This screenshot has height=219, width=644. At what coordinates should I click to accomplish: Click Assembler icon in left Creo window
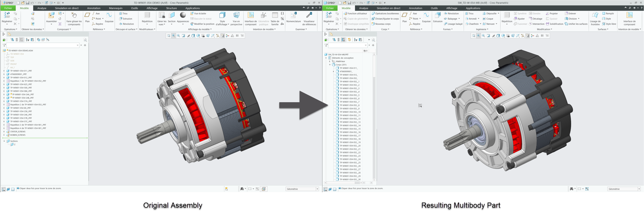(51, 15)
